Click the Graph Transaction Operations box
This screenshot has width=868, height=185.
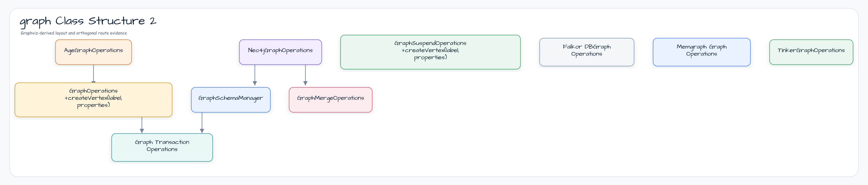[x=162, y=148]
